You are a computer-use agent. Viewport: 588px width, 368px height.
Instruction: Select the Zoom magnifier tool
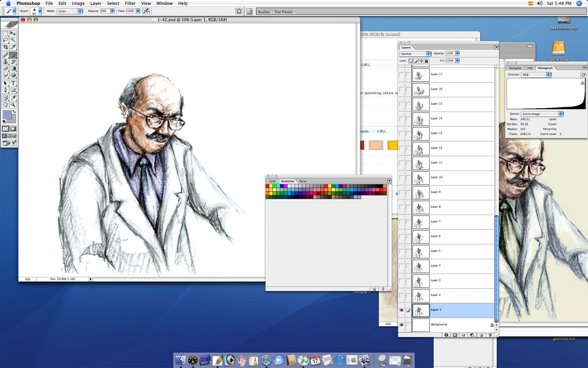click(13, 105)
